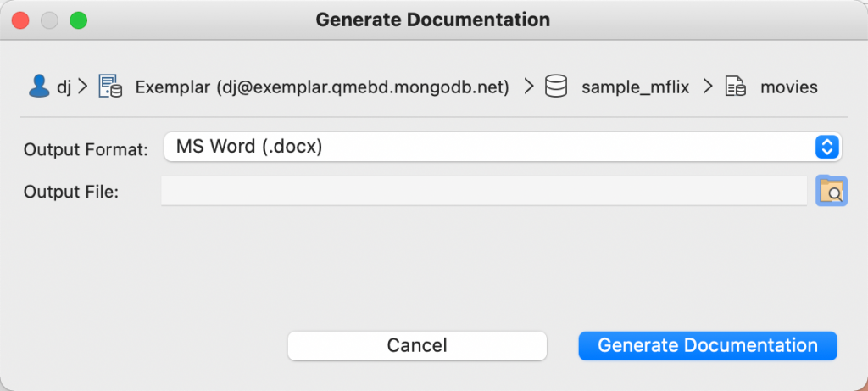Click the Cancel button
The width and height of the screenshot is (868, 391).
(417, 345)
